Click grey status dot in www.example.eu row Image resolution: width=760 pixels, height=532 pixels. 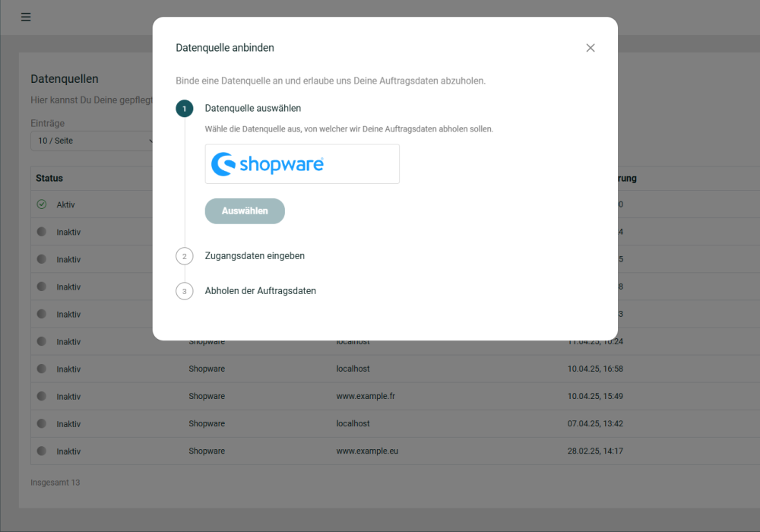pyautogui.click(x=42, y=451)
